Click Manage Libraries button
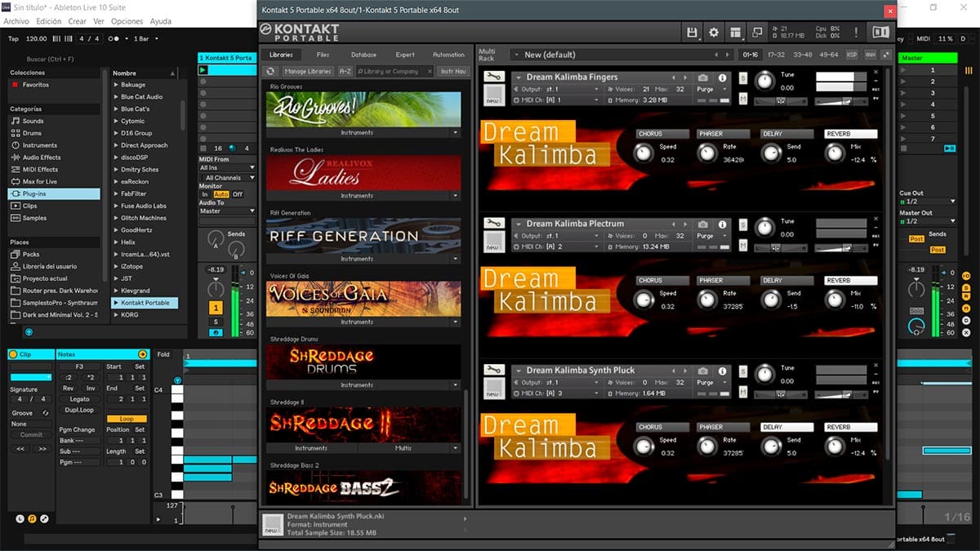Image resolution: width=980 pixels, height=551 pixels. pyautogui.click(x=308, y=71)
